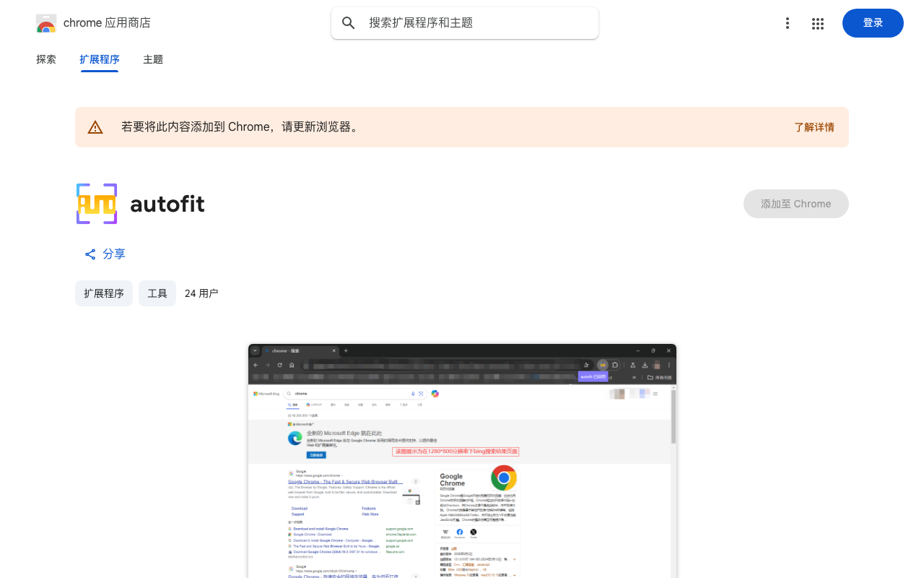The width and height of the screenshot is (924, 578).
Task: Click the autofit extension logo
Action: pyautogui.click(x=97, y=204)
